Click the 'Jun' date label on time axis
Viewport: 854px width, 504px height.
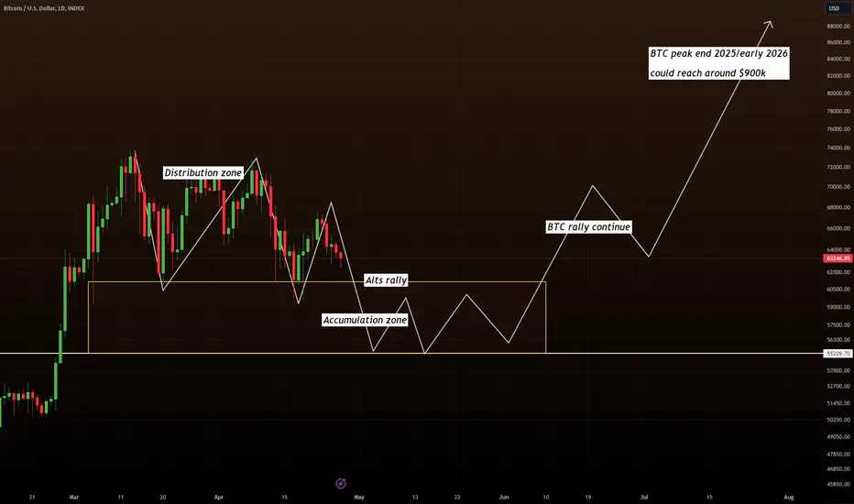pyautogui.click(x=504, y=497)
